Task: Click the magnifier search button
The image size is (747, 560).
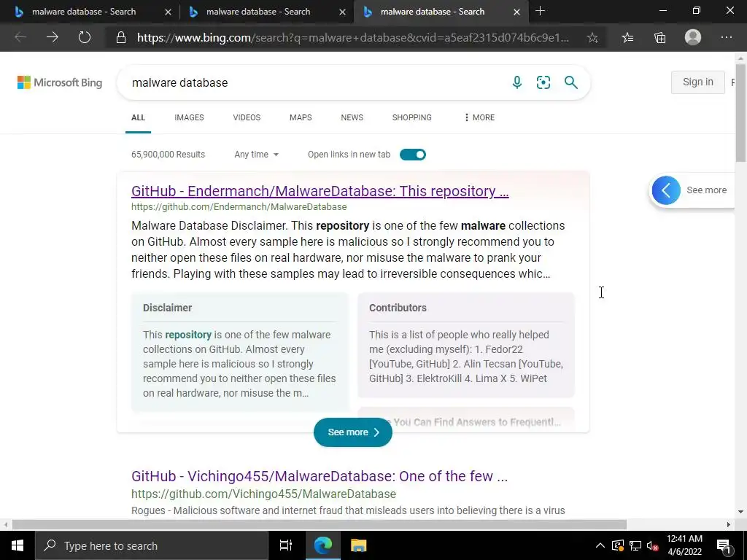Action: [x=570, y=82]
